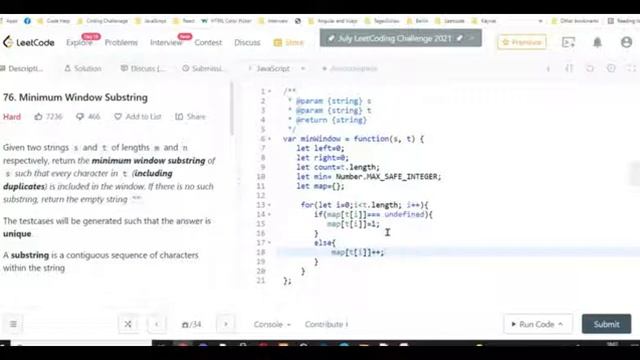Click the title 76. Minimum Window Substring
This screenshot has height=360, width=640.
coord(76,98)
